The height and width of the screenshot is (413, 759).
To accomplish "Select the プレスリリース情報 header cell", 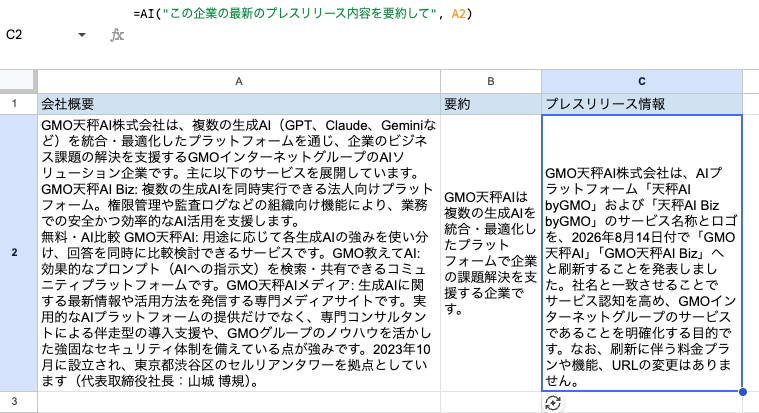I will pos(642,104).
